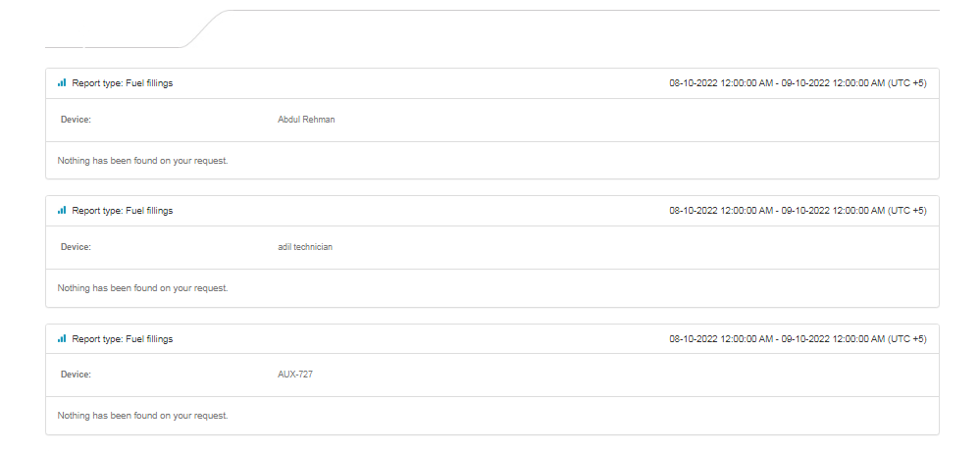Click the 'Nothing has been found' message under Abdul Rehman

(x=142, y=161)
